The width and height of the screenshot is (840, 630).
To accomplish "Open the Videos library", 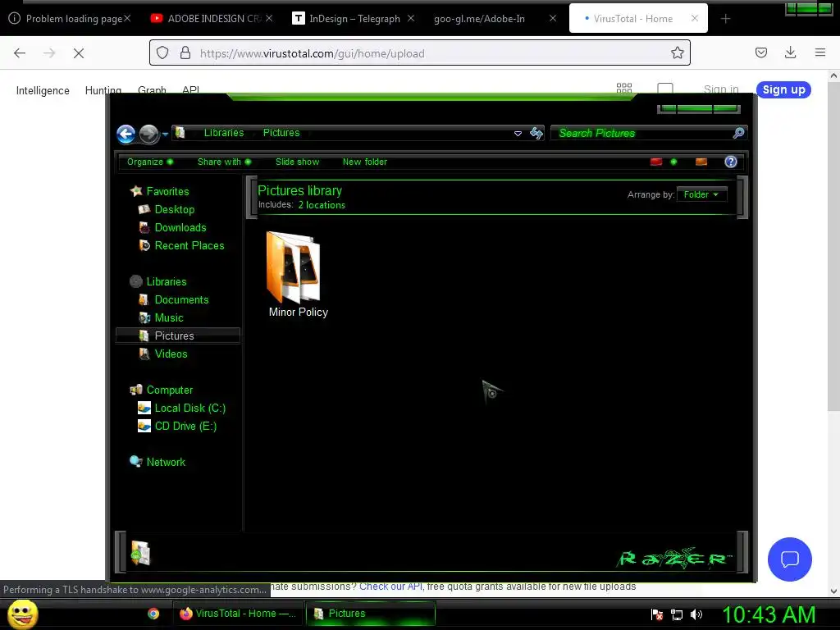I will [171, 354].
